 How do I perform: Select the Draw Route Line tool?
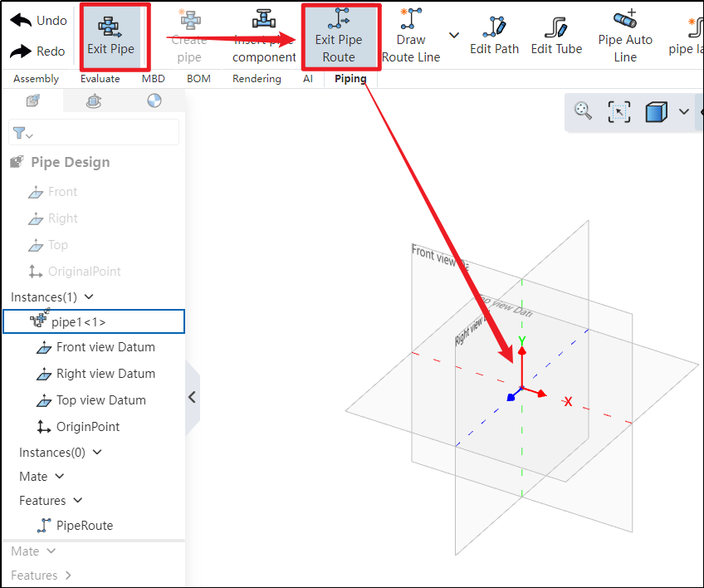[x=411, y=37]
